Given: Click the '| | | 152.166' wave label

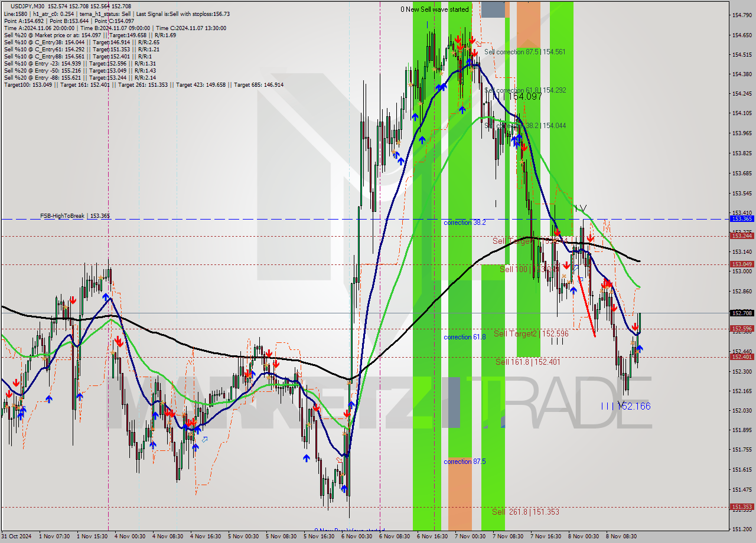Looking at the screenshot, I should [x=625, y=406].
